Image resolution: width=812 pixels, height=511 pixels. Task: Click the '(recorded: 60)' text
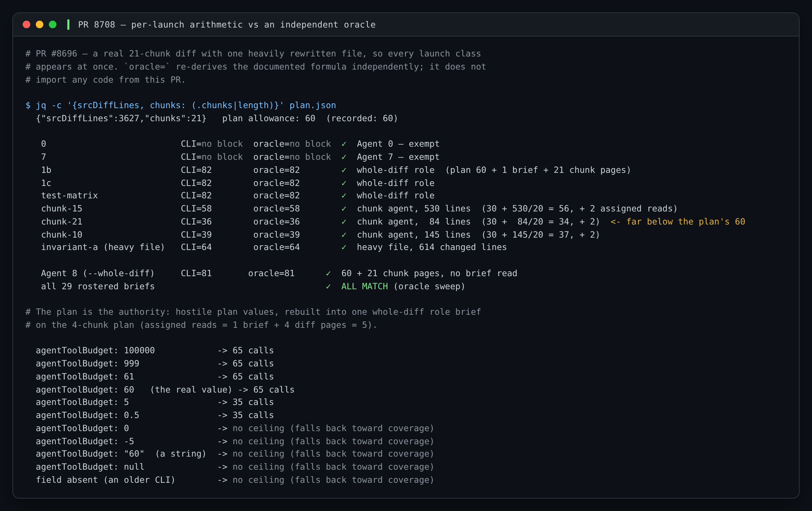coord(362,118)
